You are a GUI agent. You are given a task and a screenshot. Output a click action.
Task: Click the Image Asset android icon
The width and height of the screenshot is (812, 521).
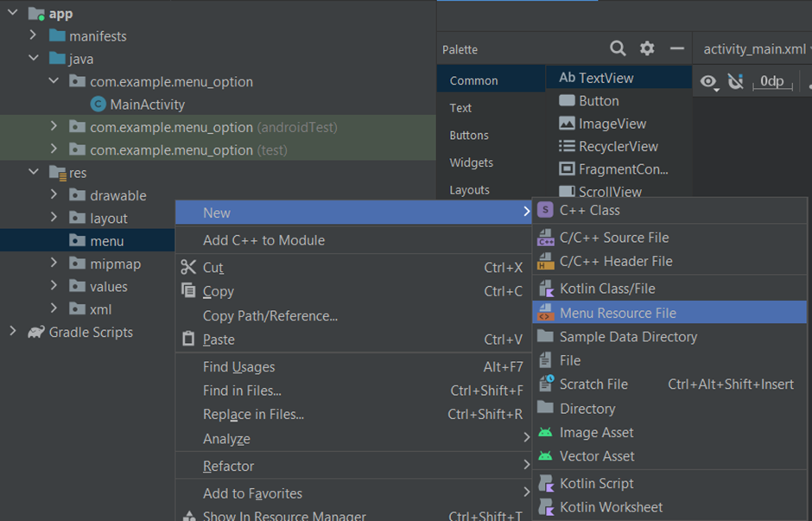pos(545,433)
